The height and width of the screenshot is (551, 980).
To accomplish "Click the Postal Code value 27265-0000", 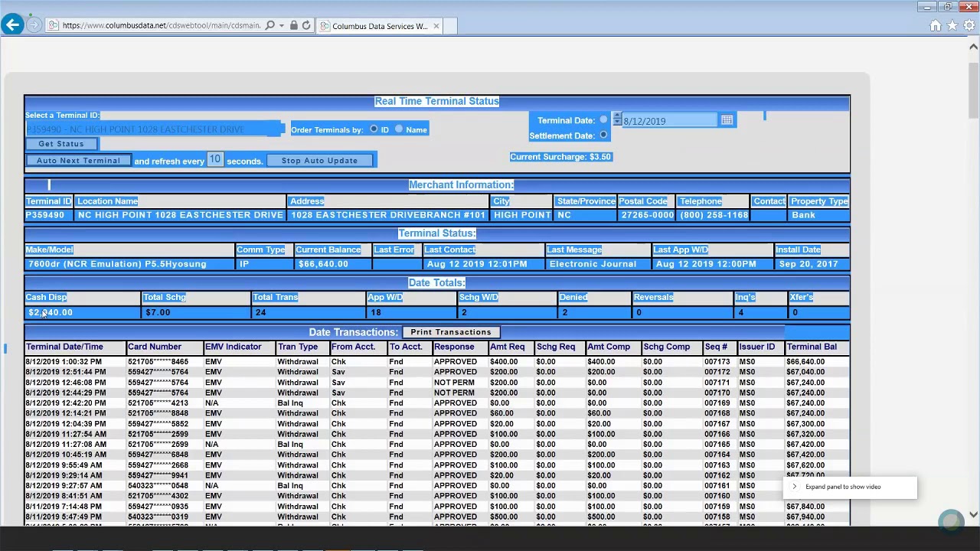I will click(648, 215).
